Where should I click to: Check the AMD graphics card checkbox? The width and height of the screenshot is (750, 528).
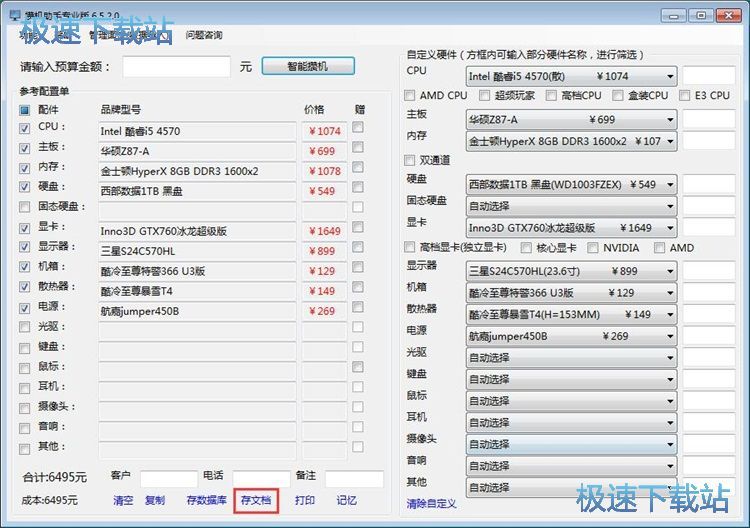660,247
